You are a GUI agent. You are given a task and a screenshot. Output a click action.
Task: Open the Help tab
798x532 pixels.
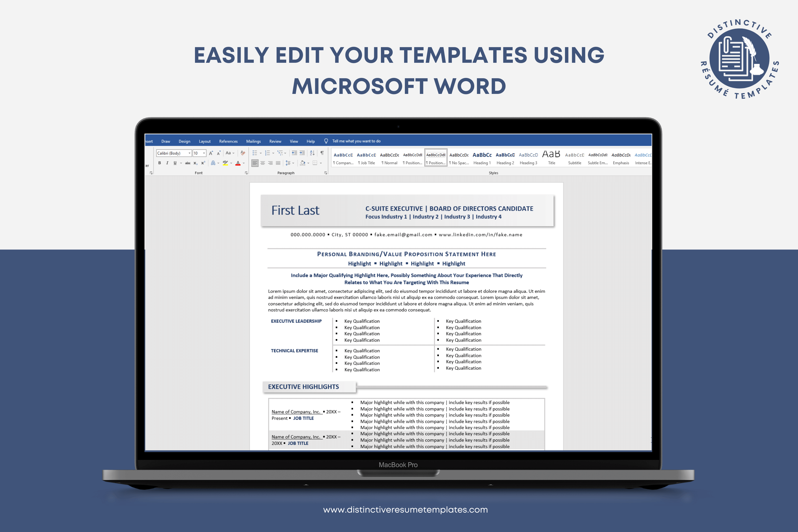click(310, 142)
